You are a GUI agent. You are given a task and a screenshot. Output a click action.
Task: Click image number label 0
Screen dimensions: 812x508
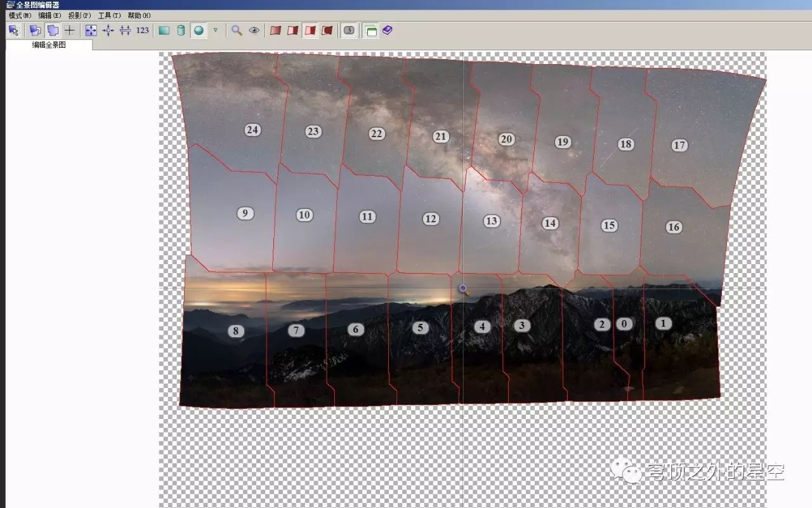point(624,324)
